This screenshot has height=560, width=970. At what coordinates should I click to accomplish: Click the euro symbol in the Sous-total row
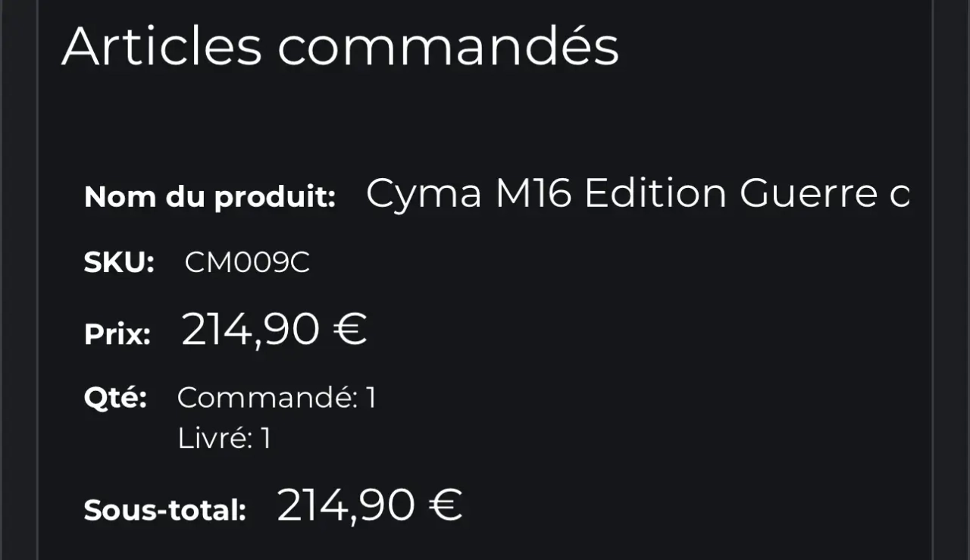point(446,505)
